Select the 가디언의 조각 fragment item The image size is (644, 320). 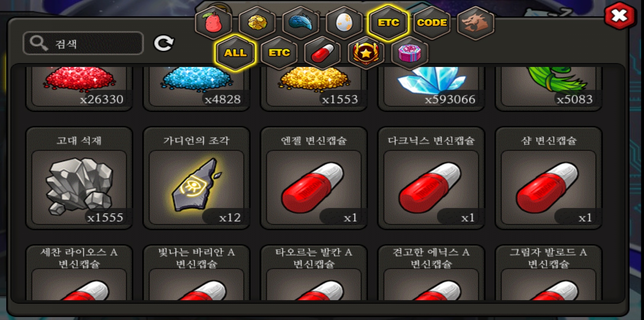pos(196,178)
